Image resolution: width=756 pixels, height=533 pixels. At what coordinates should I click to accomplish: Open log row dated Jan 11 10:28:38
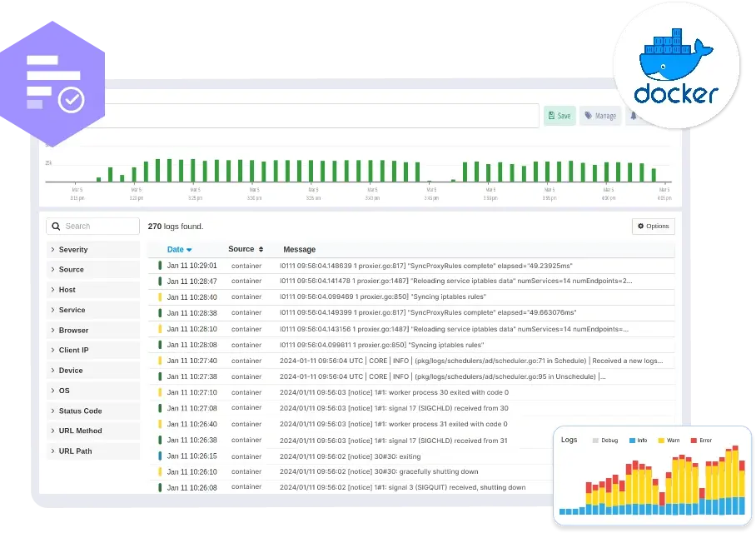coord(411,313)
